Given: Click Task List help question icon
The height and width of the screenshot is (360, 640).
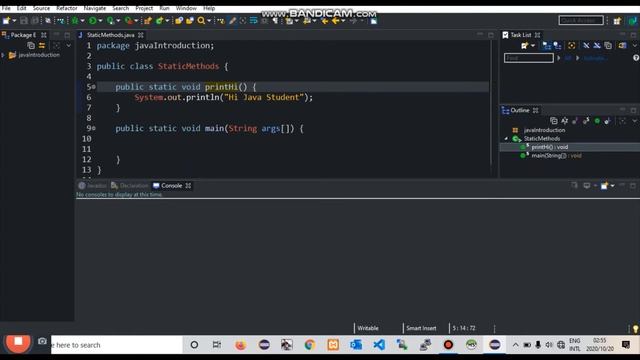Looking at the screenshot, I should [x=636, y=58].
